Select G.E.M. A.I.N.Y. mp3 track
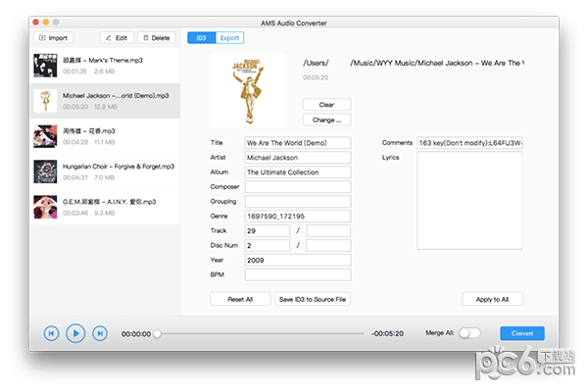The height and width of the screenshot is (392, 588). coord(105,207)
